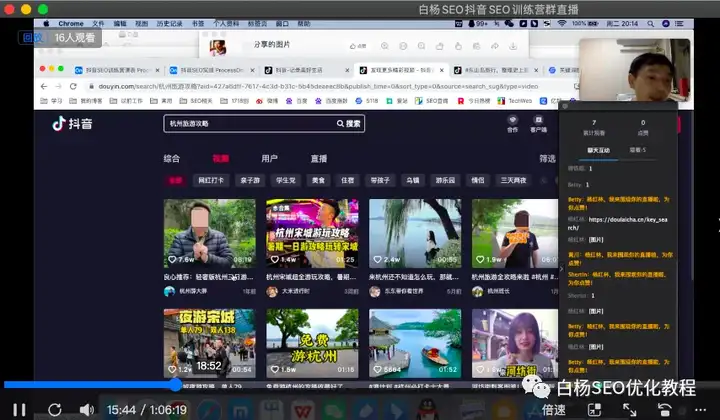Click the replay circular arrow icon
The image size is (720, 420).
coord(55,409)
